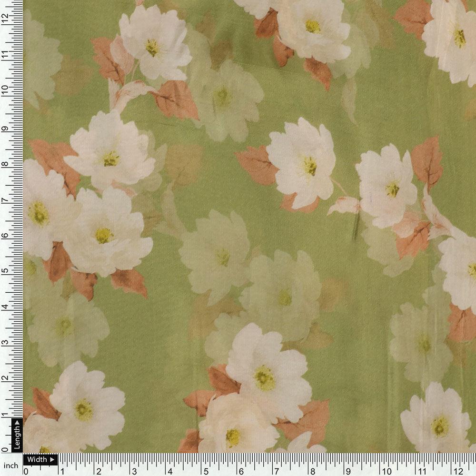Click the zero mark on the vertical ruler

(x=5, y=449)
